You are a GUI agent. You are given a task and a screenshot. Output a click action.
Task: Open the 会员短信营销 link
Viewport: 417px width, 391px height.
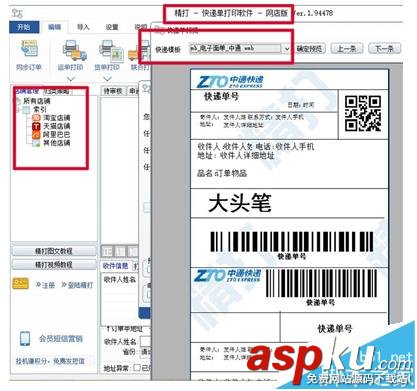[60, 339]
